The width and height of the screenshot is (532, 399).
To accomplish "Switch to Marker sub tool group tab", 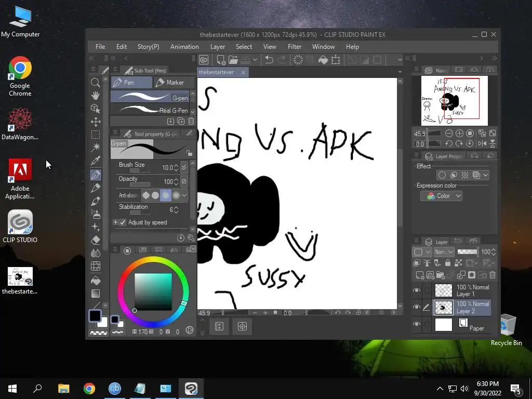I will tap(174, 83).
